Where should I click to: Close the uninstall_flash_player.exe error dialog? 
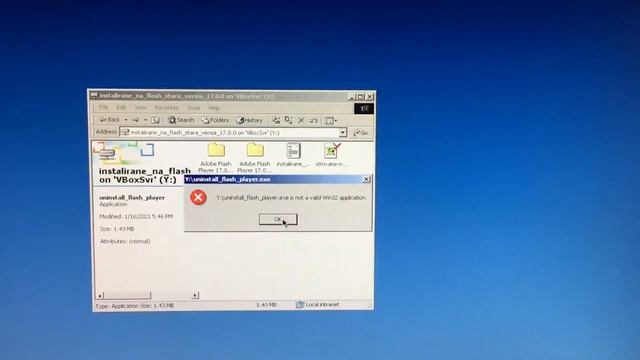tap(366, 179)
